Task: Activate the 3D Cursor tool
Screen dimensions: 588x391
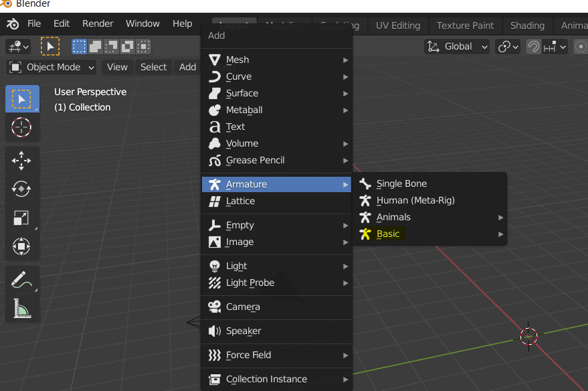Action: 21,127
